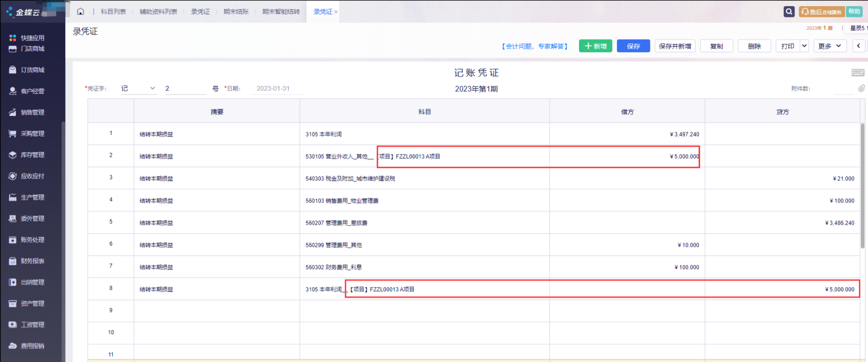
Task: Open 库存管理 sidebar module
Action: pyautogui.click(x=32, y=155)
